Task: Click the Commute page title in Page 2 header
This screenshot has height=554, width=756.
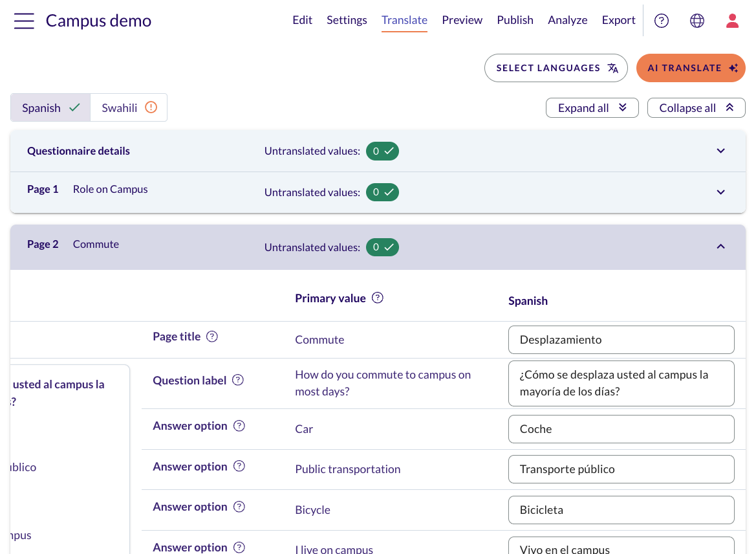Action: pyautogui.click(x=96, y=244)
